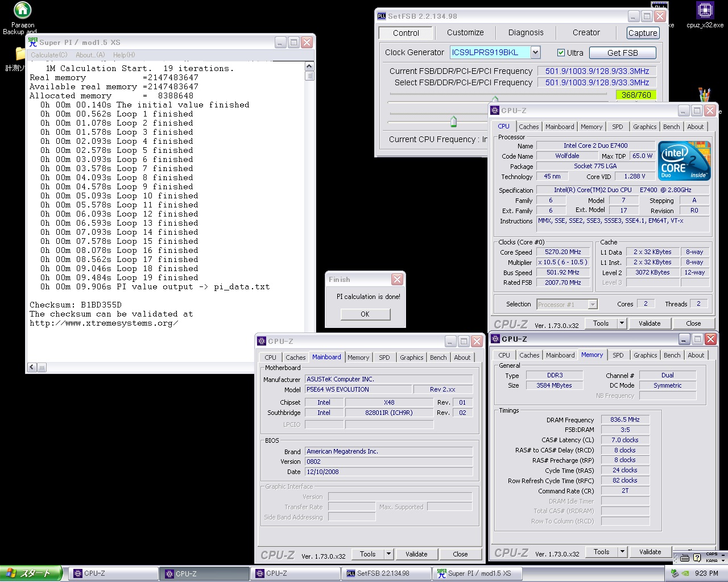The height and width of the screenshot is (582, 728).
Task: Click the xtremesystems.org URL in Super PI
Action: 104,323
